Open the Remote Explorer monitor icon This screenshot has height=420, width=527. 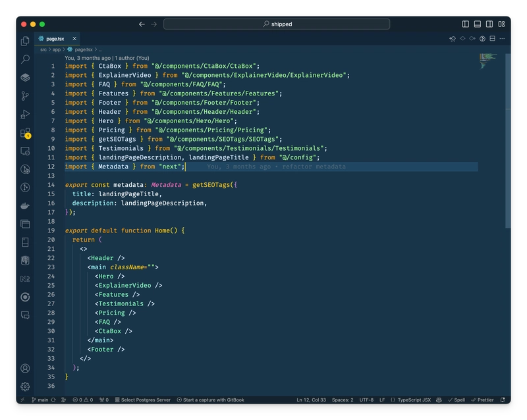(25, 151)
